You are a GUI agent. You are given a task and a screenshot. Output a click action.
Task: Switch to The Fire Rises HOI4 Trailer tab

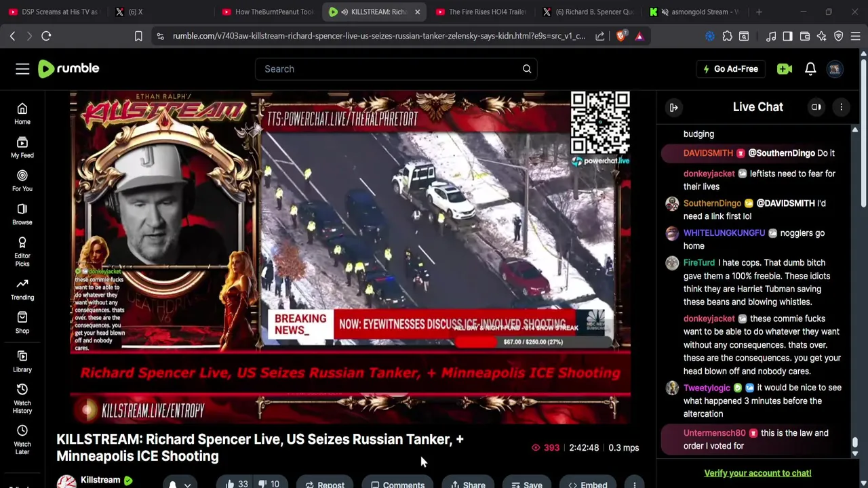click(x=481, y=12)
